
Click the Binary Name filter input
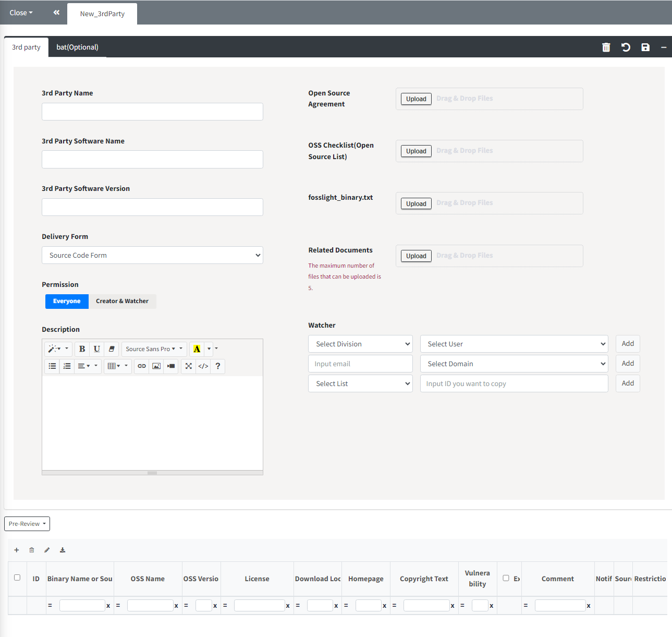pyautogui.click(x=82, y=605)
